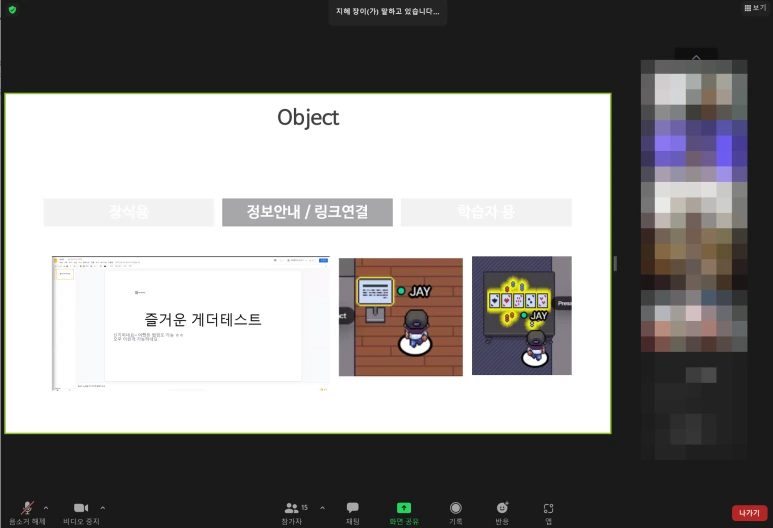The width and height of the screenshot is (773, 528).
Task: Leave the meeting with red button
Action: (749, 513)
